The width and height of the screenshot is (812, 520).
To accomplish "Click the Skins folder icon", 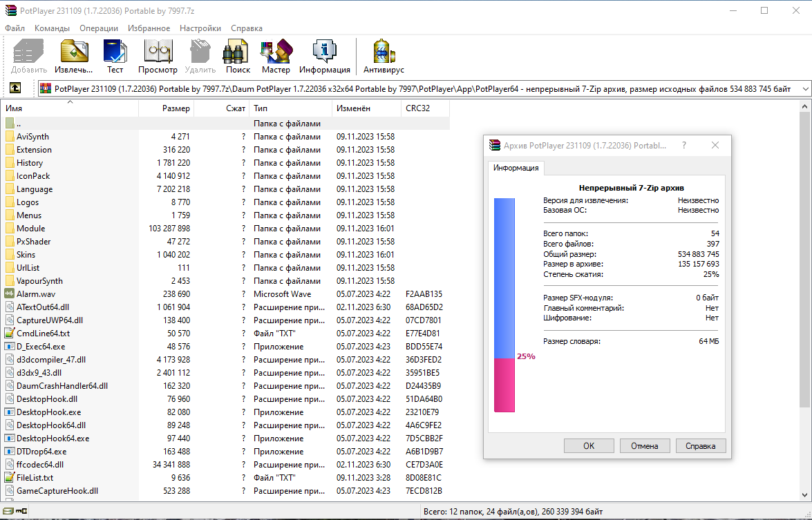I will [x=9, y=255].
